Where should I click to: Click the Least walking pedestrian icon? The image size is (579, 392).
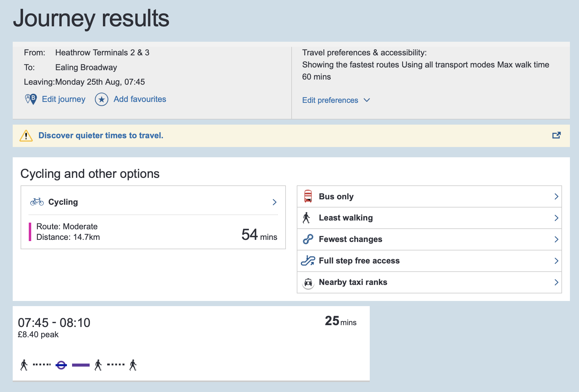point(307,217)
